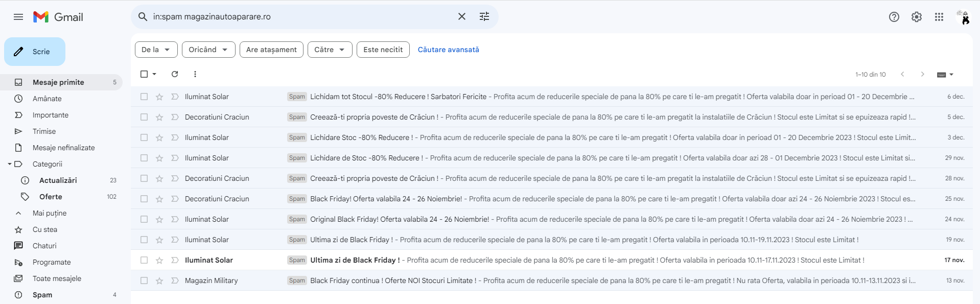The width and height of the screenshot is (980, 304).
Task: Collapse the 'Mai puține' sidebar section
Action: (49, 213)
